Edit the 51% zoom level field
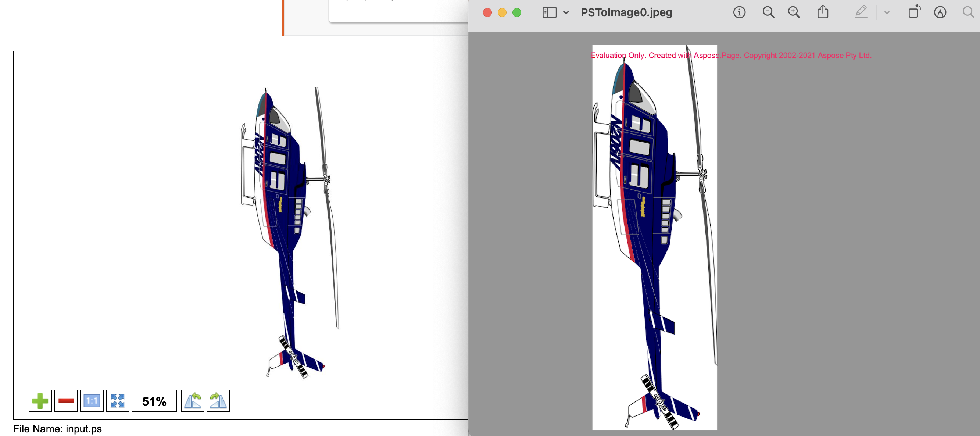 (154, 400)
